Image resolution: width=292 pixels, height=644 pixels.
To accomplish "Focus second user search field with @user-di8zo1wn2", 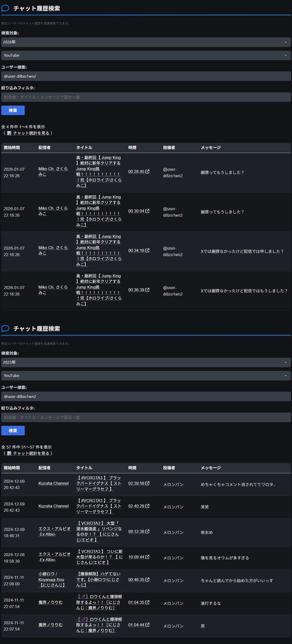I will pos(146,396).
